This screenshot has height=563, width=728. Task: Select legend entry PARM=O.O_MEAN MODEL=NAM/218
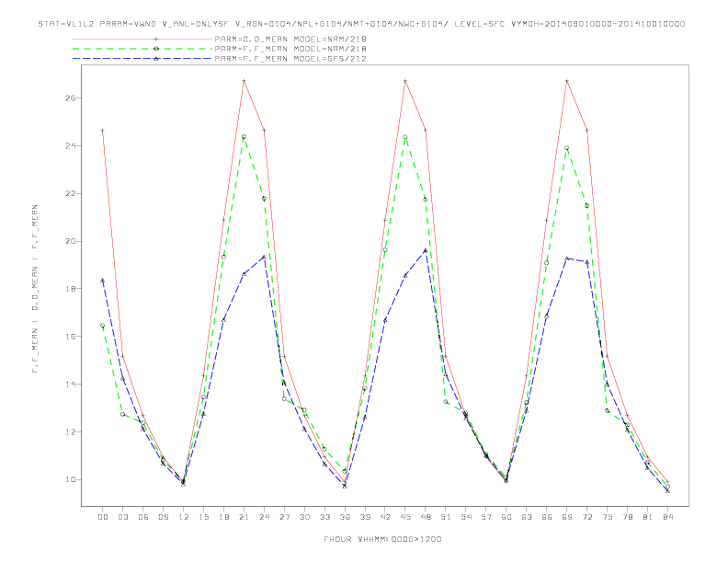[290, 39]
